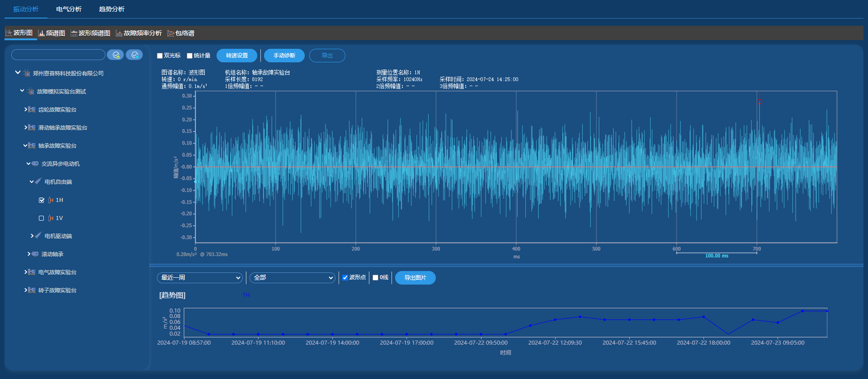
Task: Open the 最近一周 time range dropdown
Action: click(200, 278)
